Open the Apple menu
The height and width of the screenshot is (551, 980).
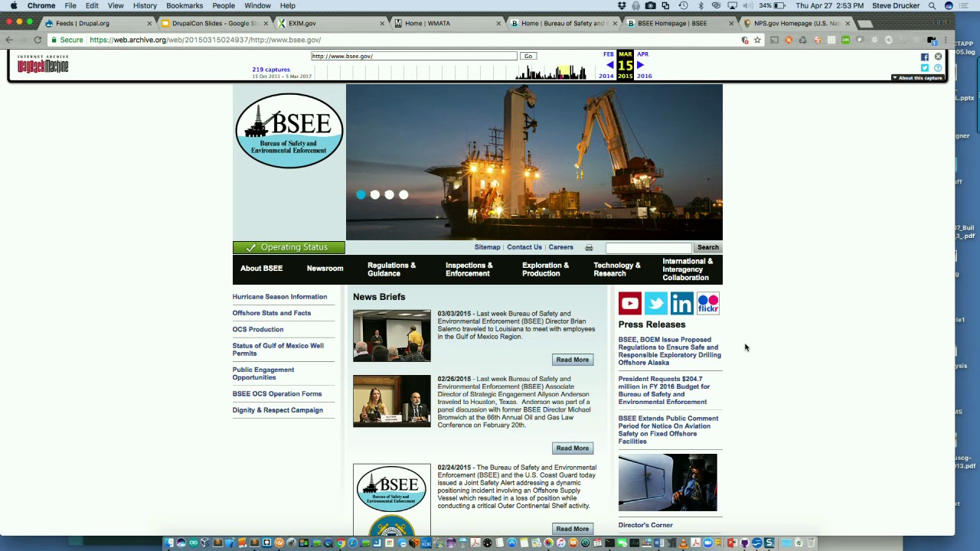tap(13, 5)
